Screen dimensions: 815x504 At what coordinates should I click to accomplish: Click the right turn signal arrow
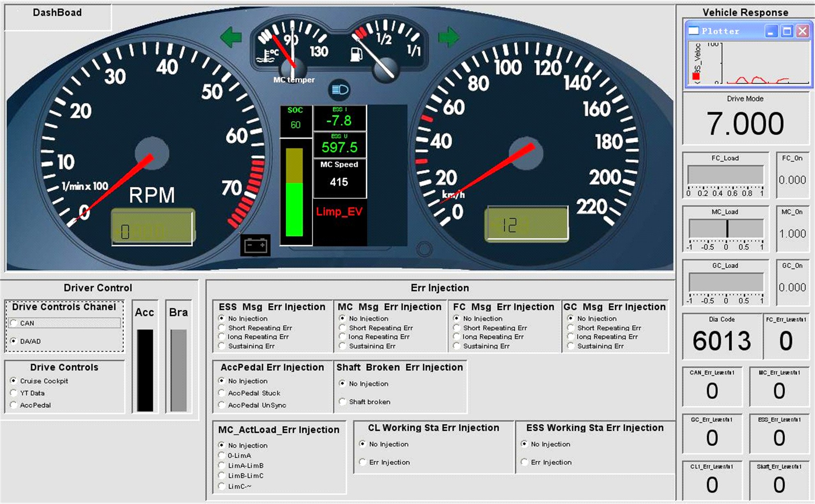[448, 37]
